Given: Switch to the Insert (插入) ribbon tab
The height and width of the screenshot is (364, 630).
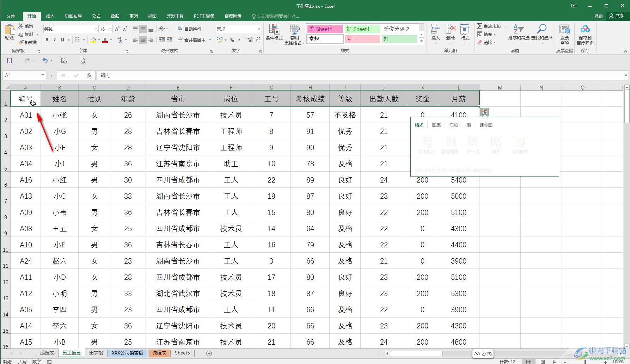Looking at the screenshot, I should point(50,16).
